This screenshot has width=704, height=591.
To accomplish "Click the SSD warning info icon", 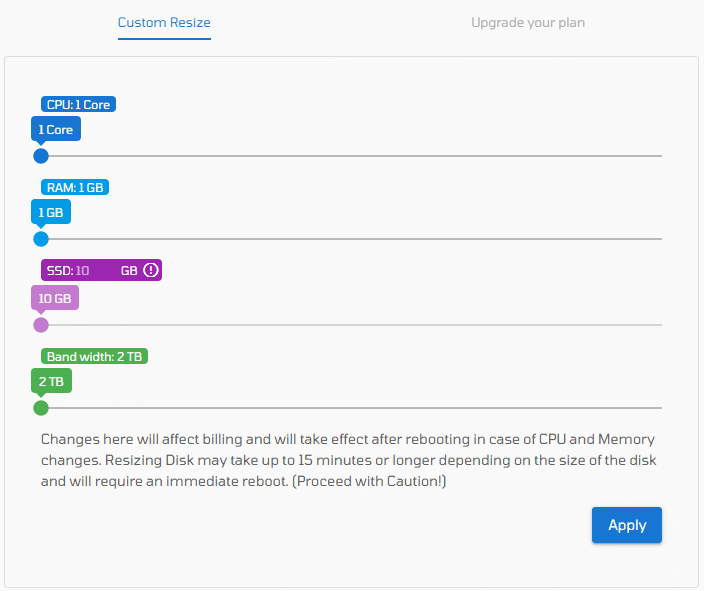I will pos(151,270).
